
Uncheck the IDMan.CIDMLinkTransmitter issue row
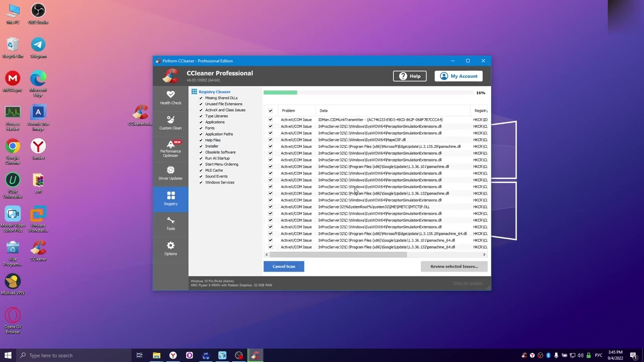coord(270,120)
